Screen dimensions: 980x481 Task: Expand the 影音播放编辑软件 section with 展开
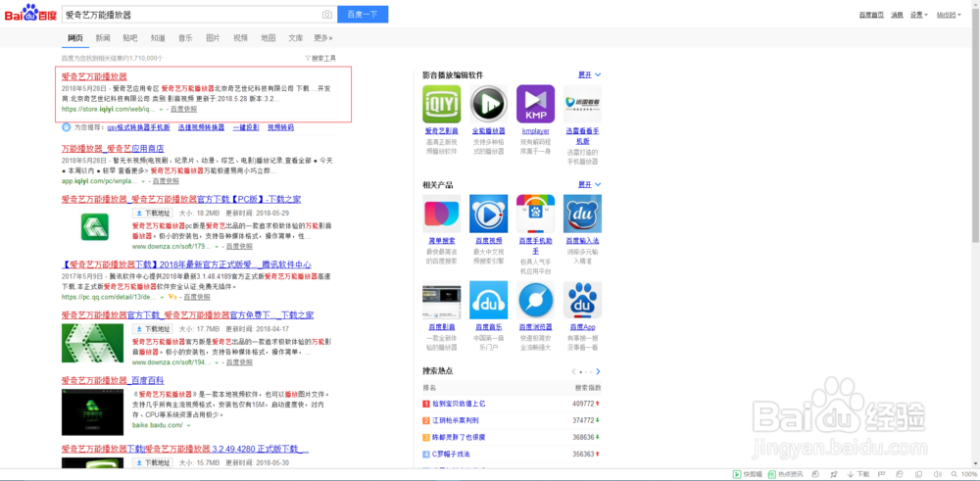click(x=589, y=75)
